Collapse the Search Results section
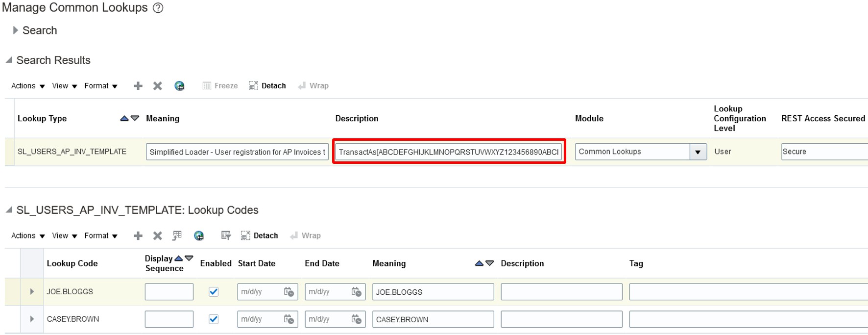 point(9,60)
